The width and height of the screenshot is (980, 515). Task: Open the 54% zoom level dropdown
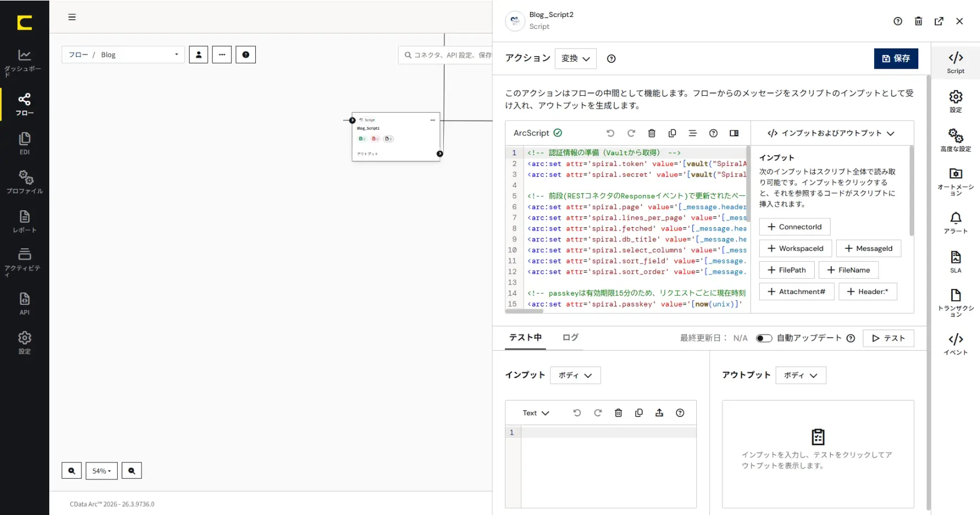click(x=101, y=471)
